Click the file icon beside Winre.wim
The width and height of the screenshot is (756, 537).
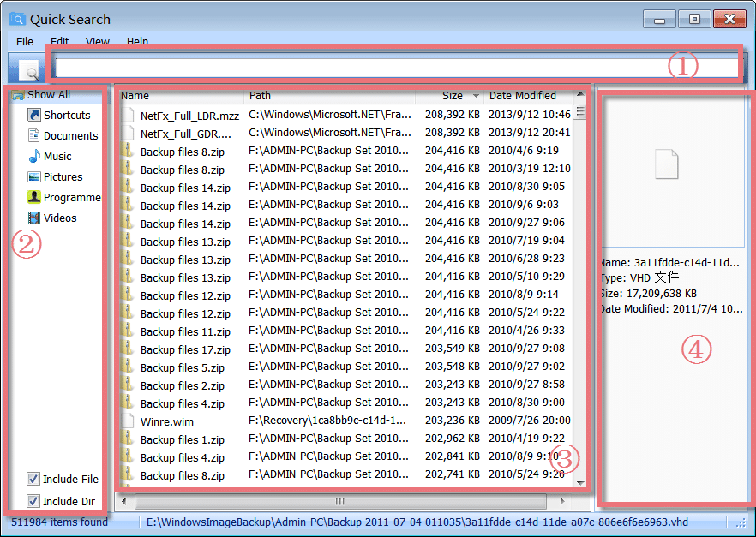click(127, 421)
